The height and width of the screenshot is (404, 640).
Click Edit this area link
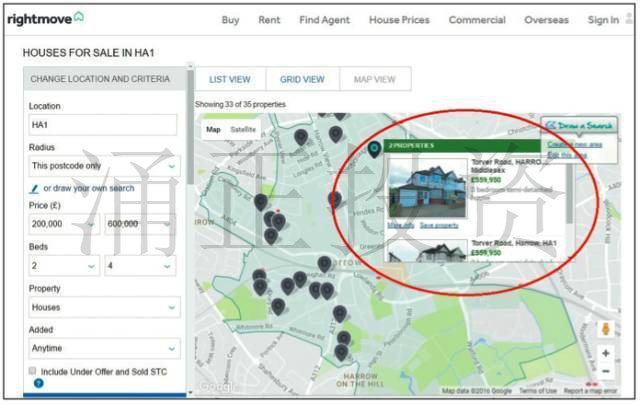[567, 155]
